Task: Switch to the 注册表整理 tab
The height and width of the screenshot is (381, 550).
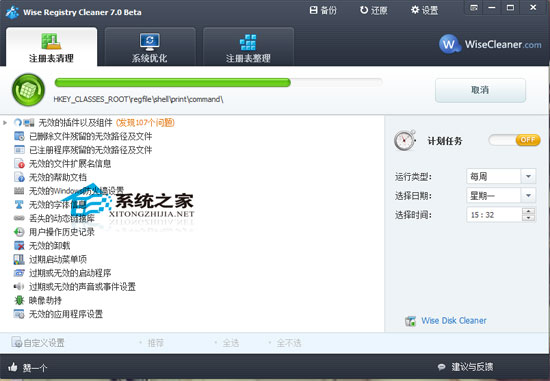Action: coord(248,47)
